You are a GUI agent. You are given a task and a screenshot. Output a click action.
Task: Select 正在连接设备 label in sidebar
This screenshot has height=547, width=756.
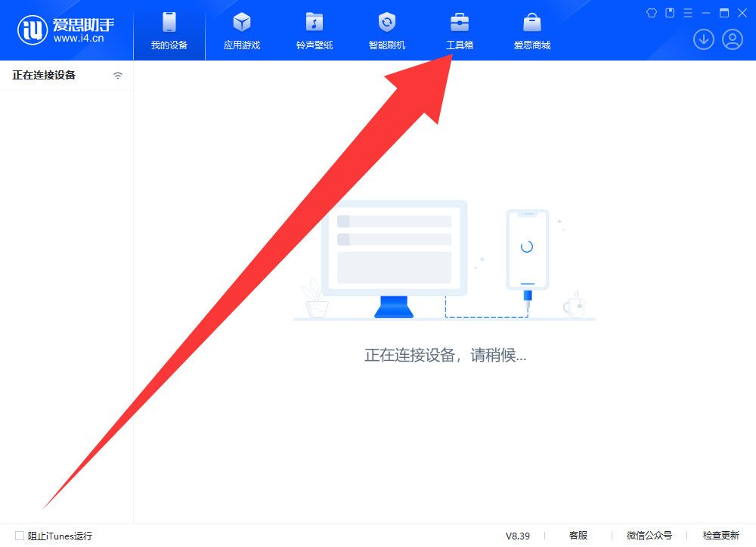(44, 76)
